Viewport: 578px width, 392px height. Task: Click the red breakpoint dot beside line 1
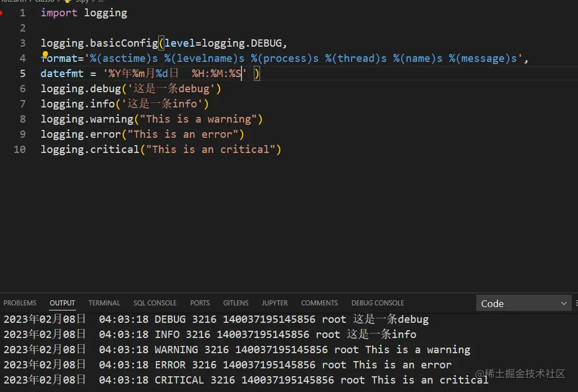click(1, 13)
